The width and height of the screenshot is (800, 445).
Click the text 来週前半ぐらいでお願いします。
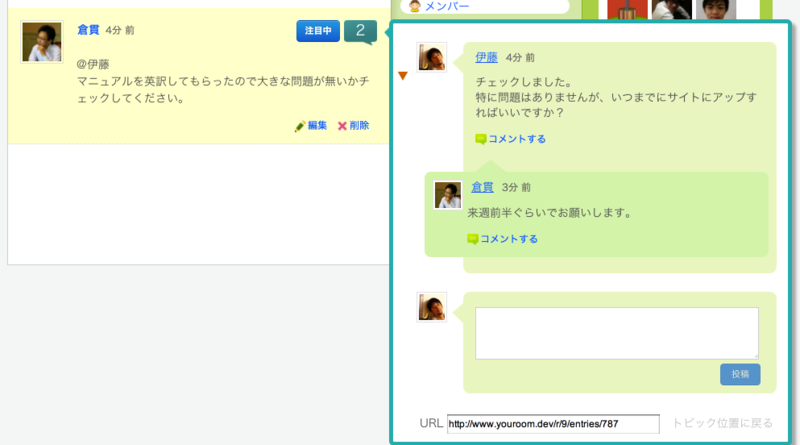point(549,213)
